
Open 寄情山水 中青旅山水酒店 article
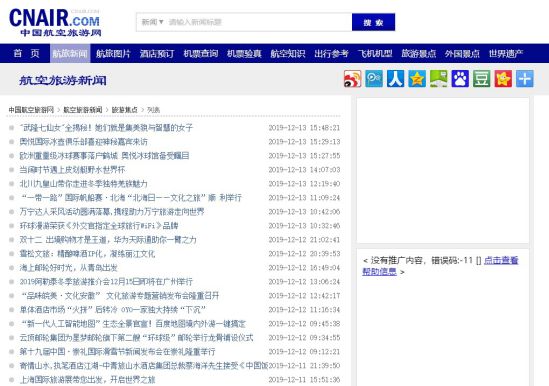[x=144, y=366]
